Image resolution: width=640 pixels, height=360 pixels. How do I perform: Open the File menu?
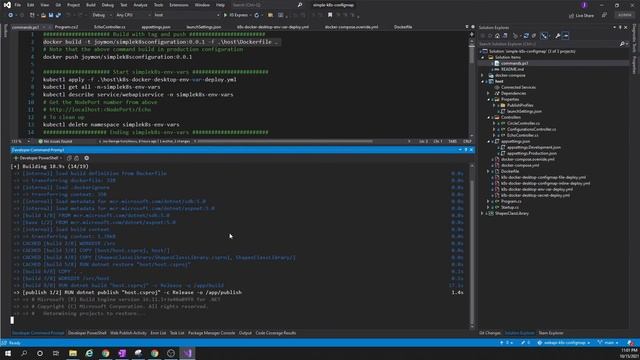point(17,5)
